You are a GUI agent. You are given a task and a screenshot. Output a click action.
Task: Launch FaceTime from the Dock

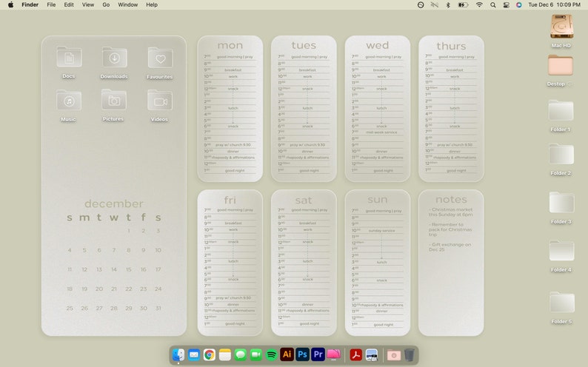256,354
